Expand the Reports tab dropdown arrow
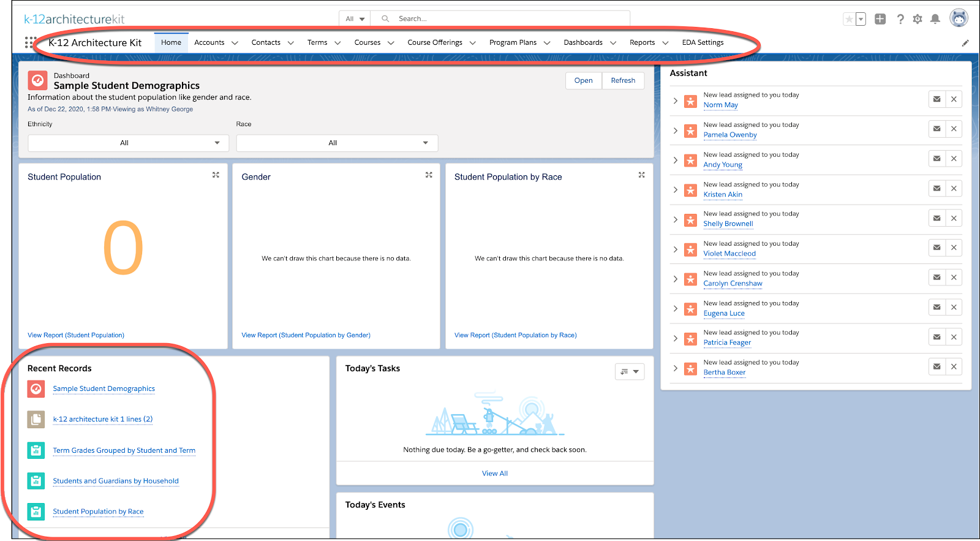 pyautogui.click(x=665, y=43)
